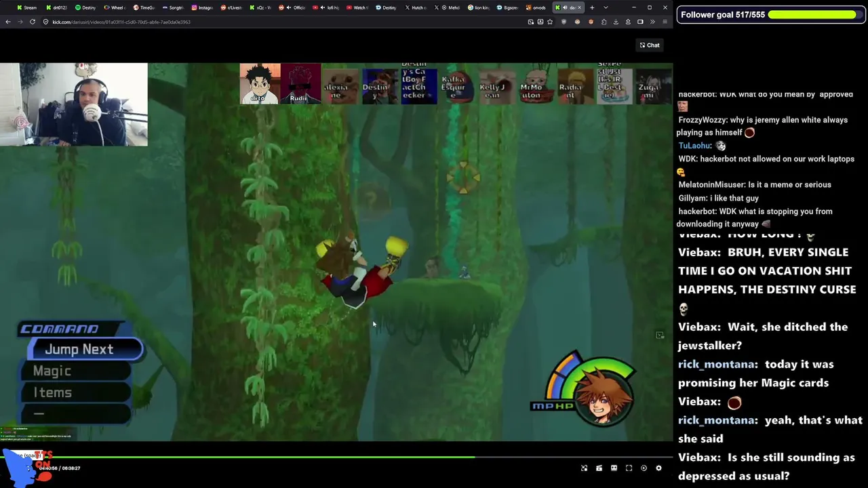Click the drto avatar thumbnail

[x=260, y=83]
